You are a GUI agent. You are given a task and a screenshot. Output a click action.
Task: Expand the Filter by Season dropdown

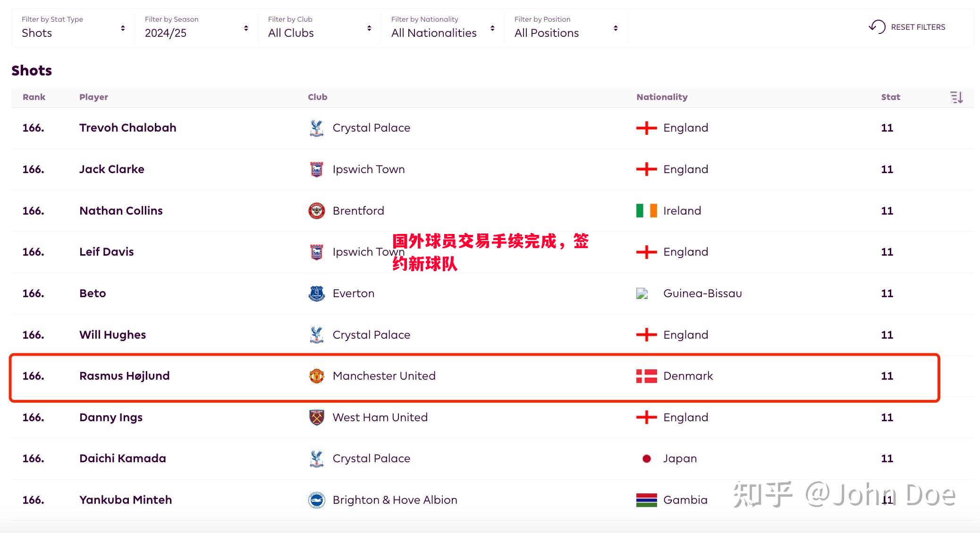click(x=196, y=28)
